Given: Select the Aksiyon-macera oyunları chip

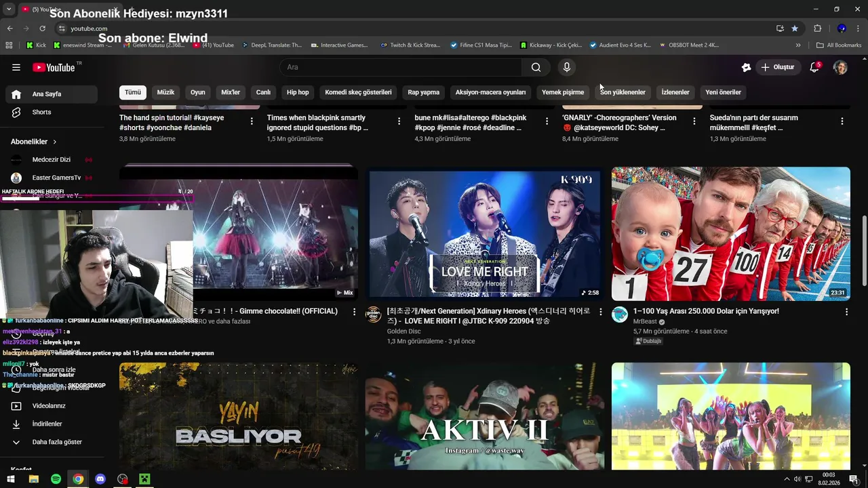Looking at the screenshot, I should point(490,92).
